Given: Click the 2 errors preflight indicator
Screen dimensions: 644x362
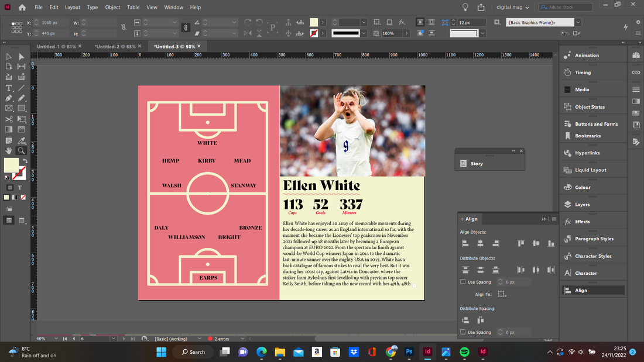Looking at the screenshot, I should [x=218, y=339].
